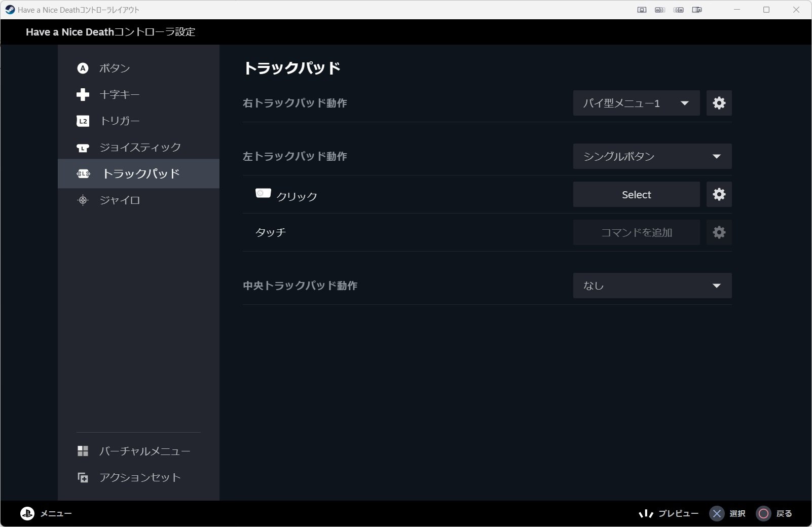Click コマンドを追加 for タッチ
Viewport: 812px width, 527px height.
tap(636, 232)
